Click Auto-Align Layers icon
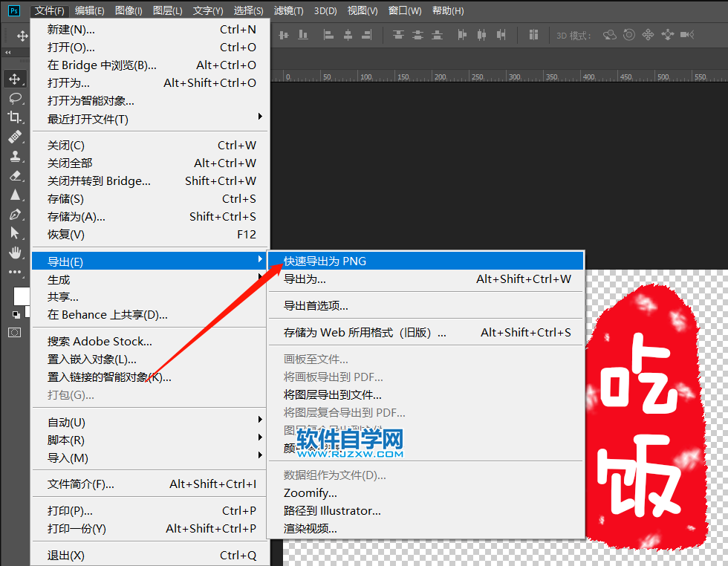Image resolution: width=728 pixels, height=566 pixels. tap(533, 35)
